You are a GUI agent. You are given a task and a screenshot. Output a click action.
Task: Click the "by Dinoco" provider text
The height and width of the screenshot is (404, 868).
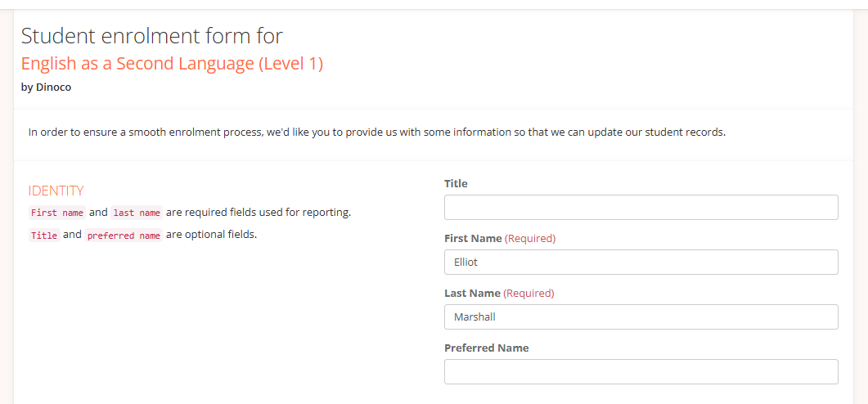[x=46, y=88]
